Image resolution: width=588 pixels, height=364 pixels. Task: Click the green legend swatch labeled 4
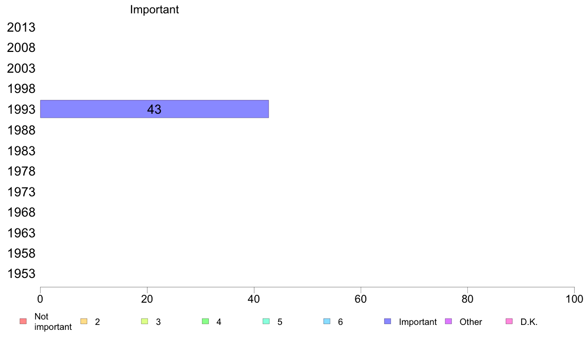pos(205,321)
